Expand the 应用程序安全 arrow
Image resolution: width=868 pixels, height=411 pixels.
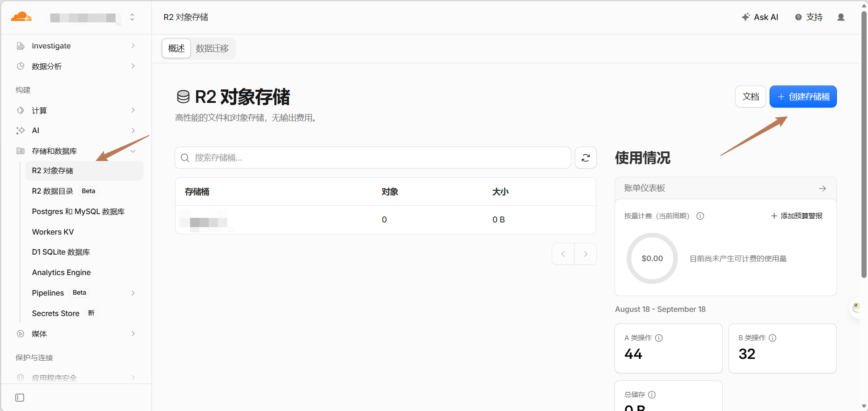pos(133,378)
